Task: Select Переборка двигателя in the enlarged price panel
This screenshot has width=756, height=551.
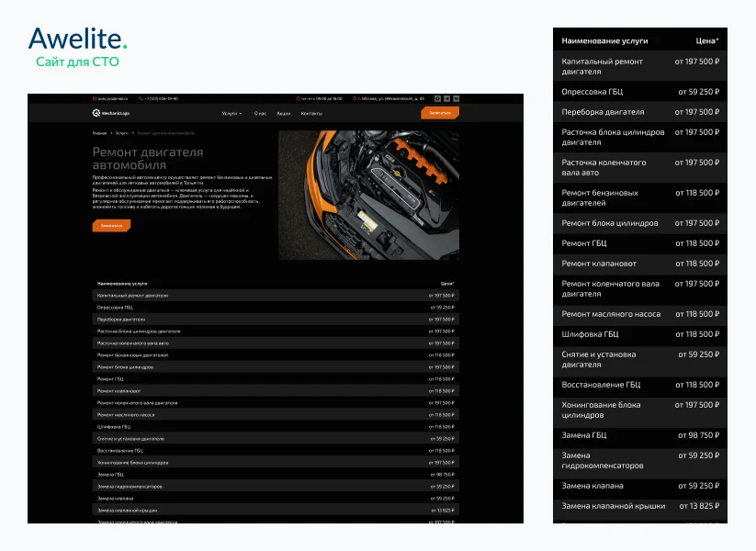Action: 640,112
